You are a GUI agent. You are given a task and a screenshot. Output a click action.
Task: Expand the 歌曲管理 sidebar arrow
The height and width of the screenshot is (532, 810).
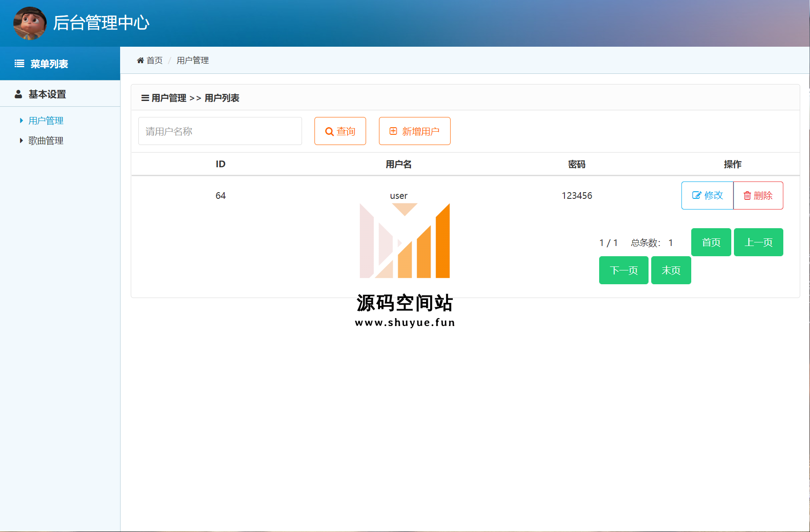(21, 141)
